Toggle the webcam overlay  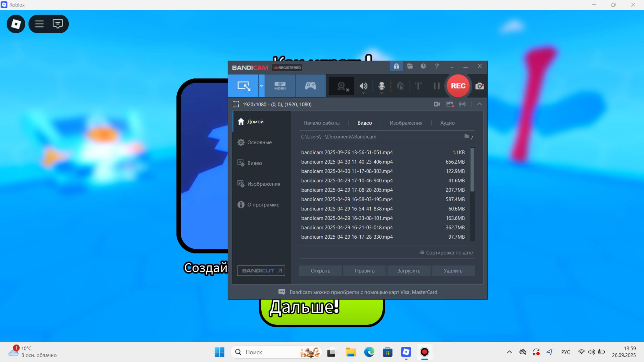pos(341,86)
